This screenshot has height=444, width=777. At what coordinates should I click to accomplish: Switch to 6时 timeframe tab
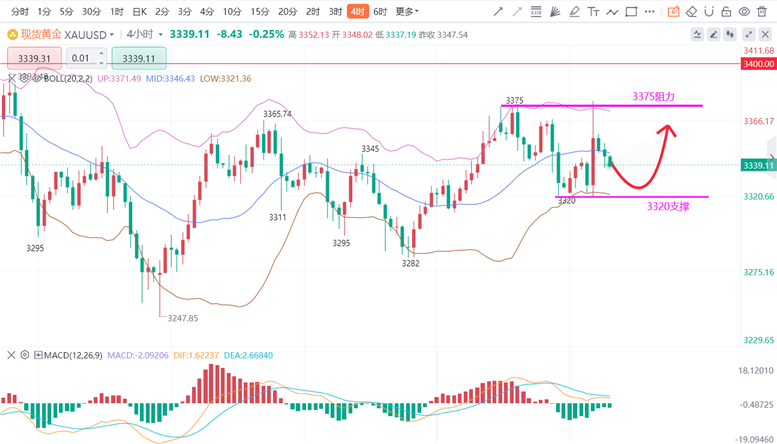click(x=380, y=11)
